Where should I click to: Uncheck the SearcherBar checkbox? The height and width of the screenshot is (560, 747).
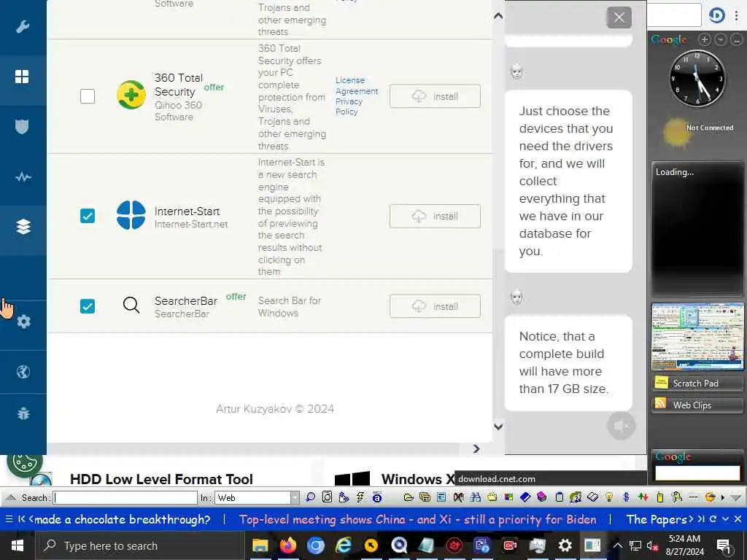[x=88, y=306]
